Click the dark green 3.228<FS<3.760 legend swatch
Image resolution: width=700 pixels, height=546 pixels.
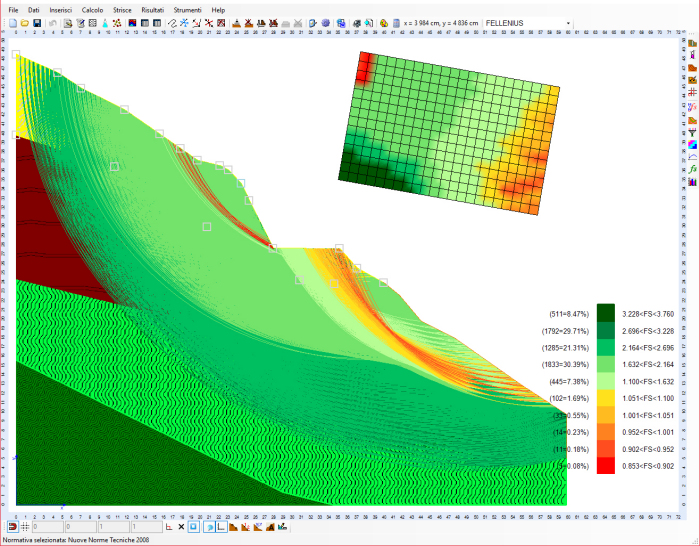(x=606, y=313)
